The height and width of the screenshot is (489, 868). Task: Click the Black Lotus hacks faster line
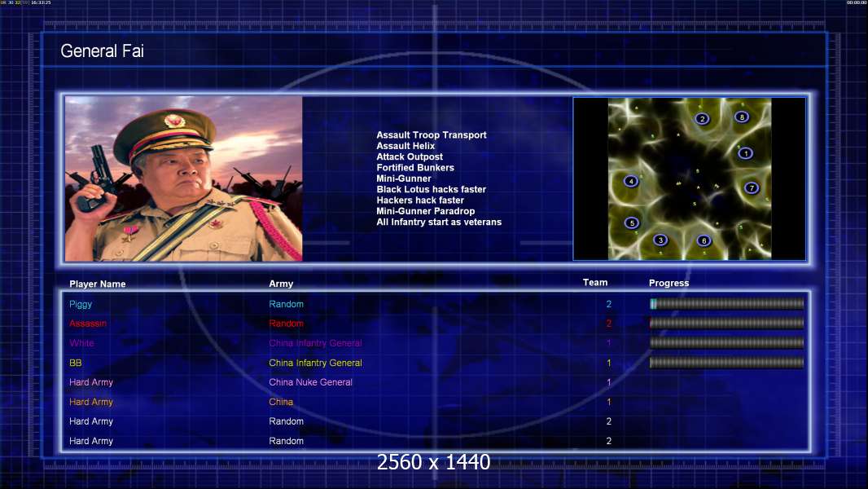(x=432, y=189)
